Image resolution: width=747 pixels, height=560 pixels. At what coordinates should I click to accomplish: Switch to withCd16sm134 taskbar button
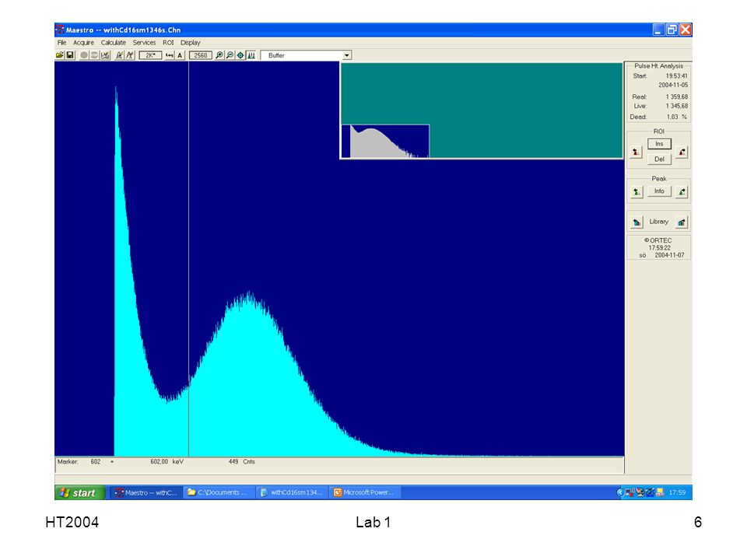pos(292,493)
